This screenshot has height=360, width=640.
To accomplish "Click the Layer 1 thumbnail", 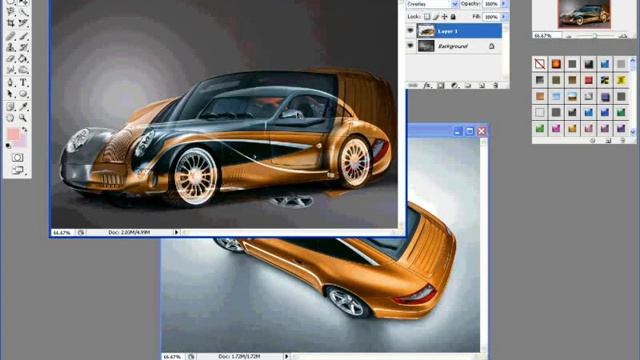I will point(426,31).
